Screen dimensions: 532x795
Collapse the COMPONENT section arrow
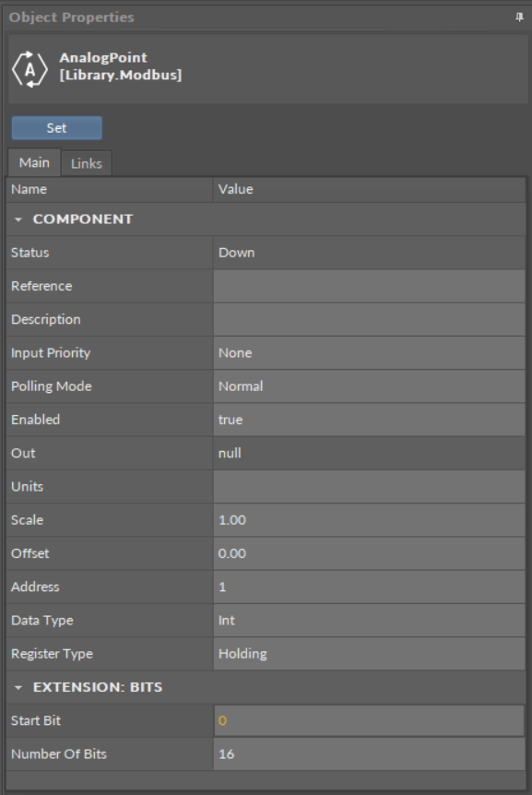tap(18, 220)
